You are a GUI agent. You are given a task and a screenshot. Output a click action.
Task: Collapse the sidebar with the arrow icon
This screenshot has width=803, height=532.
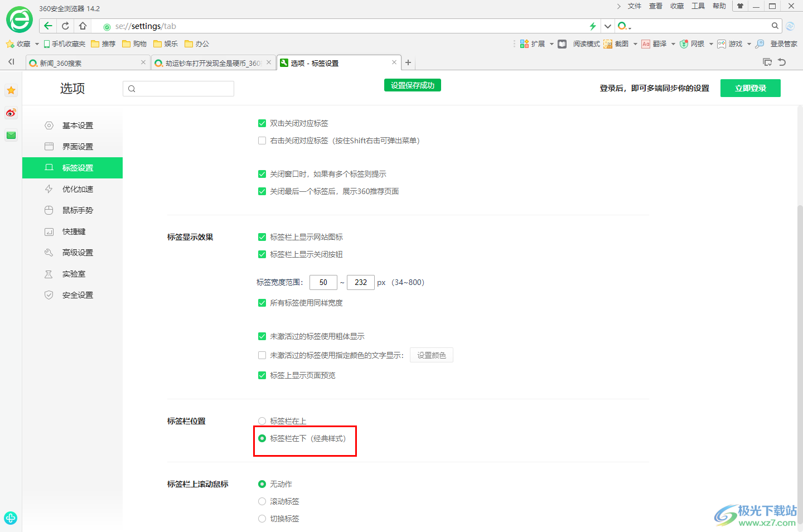click(x=11, y=62)
